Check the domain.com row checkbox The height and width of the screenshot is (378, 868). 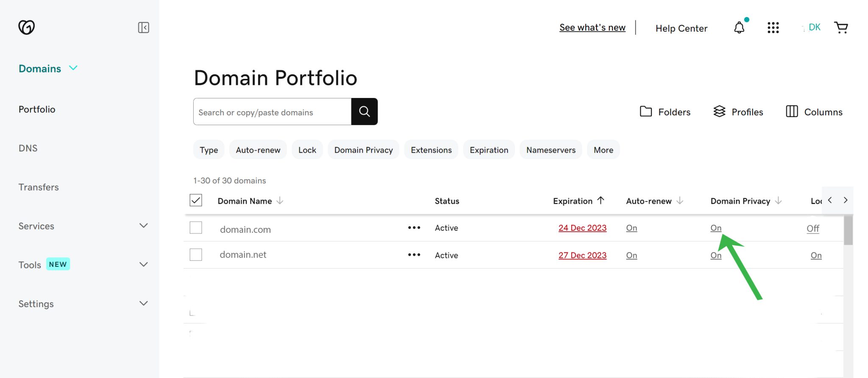point(196,228)
